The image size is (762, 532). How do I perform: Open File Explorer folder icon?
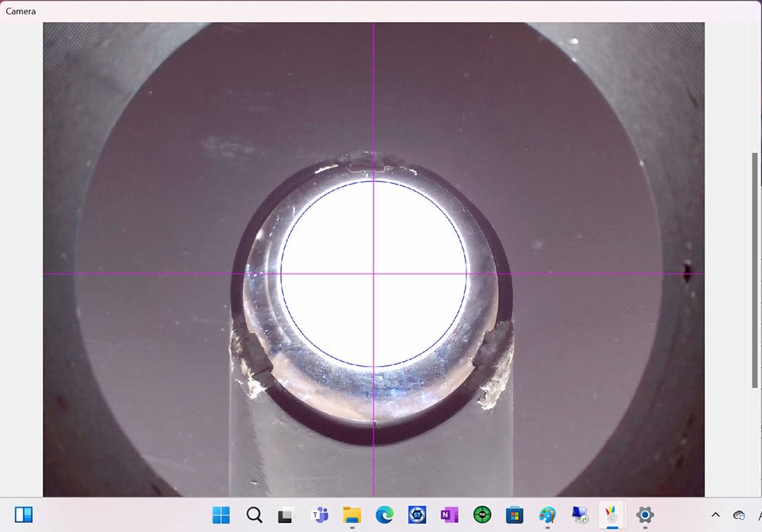pos(352,514)
